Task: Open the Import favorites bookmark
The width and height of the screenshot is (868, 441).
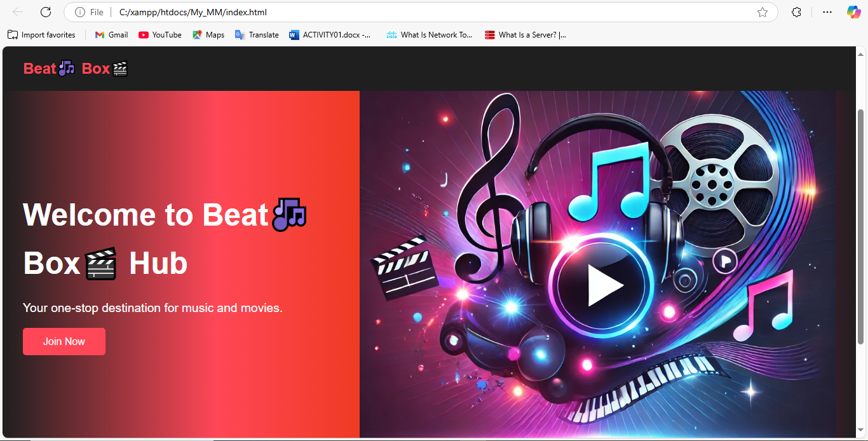Action: (x=41, y=35)
